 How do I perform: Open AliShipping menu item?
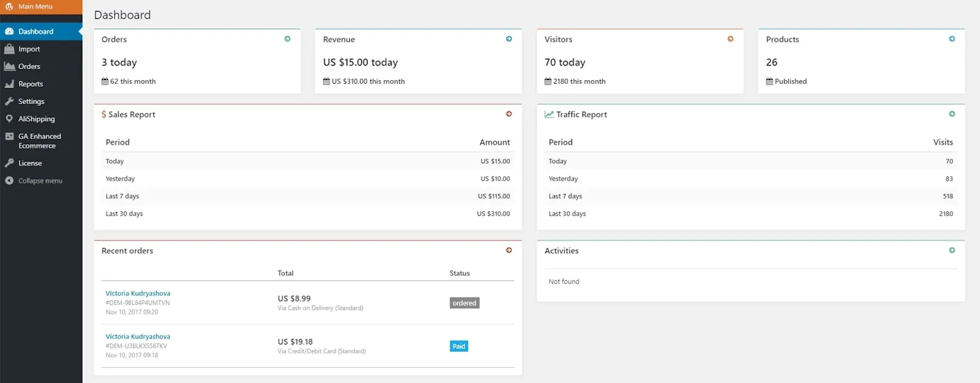tap(41, 119)
